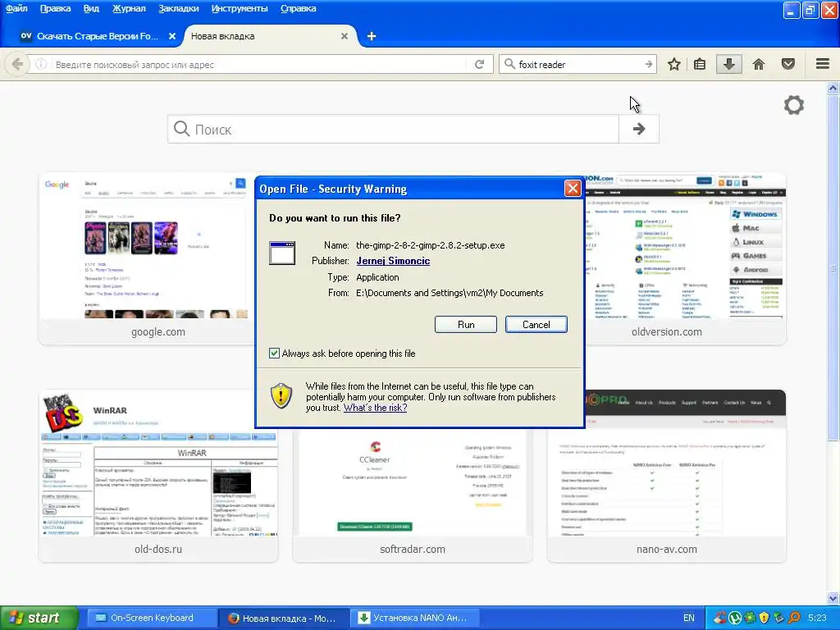Click the warning shield icon in dialog
The width and height of the screenshot is (840, 630).
tap(281, 396)
